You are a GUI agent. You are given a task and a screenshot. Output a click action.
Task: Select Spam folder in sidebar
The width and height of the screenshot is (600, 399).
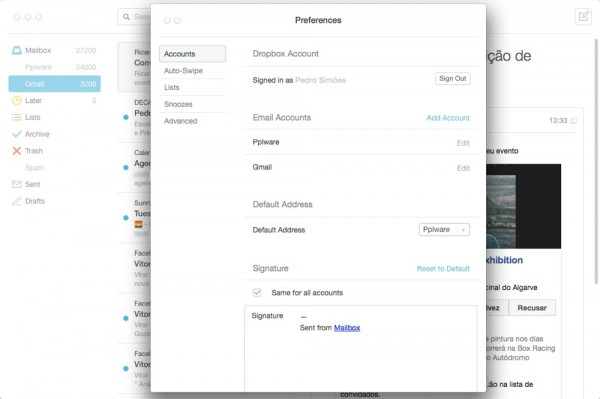(x=34, y=168)
